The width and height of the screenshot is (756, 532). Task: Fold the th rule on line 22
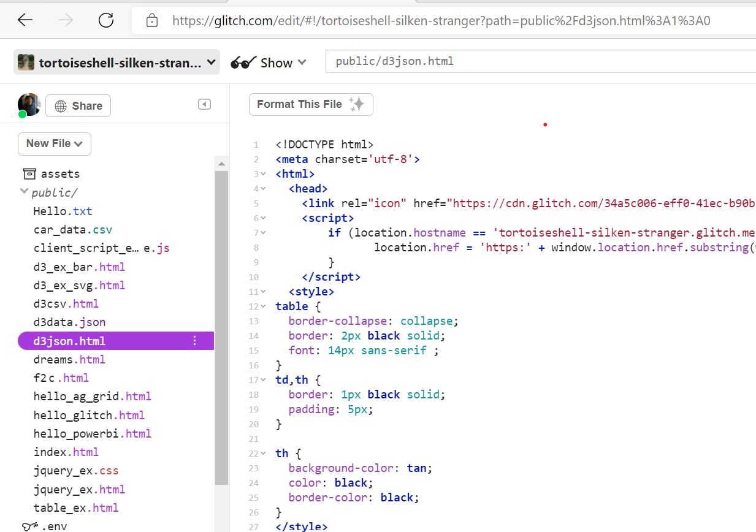point(264,454)
